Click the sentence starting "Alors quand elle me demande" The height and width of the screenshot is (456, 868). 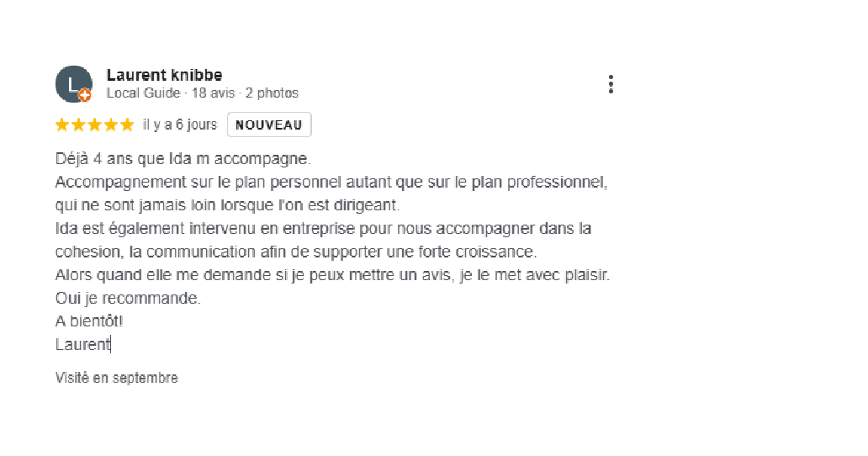pos(332,275)
